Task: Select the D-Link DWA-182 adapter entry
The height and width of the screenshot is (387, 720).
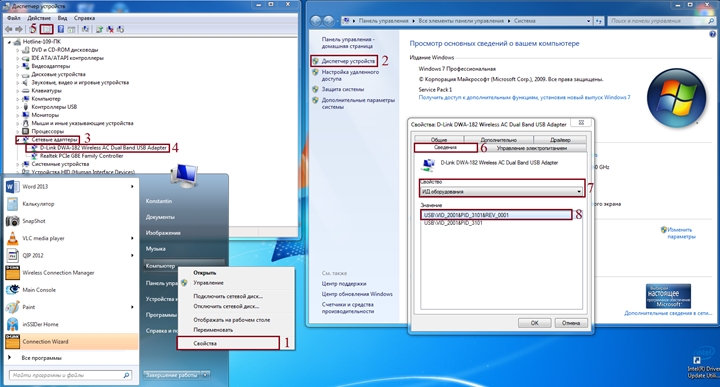Action: [x=103, y=148]
